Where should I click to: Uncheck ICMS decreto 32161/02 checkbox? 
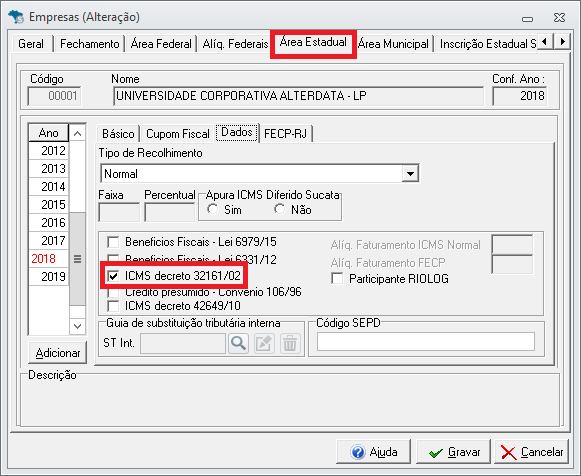[113, 276]
